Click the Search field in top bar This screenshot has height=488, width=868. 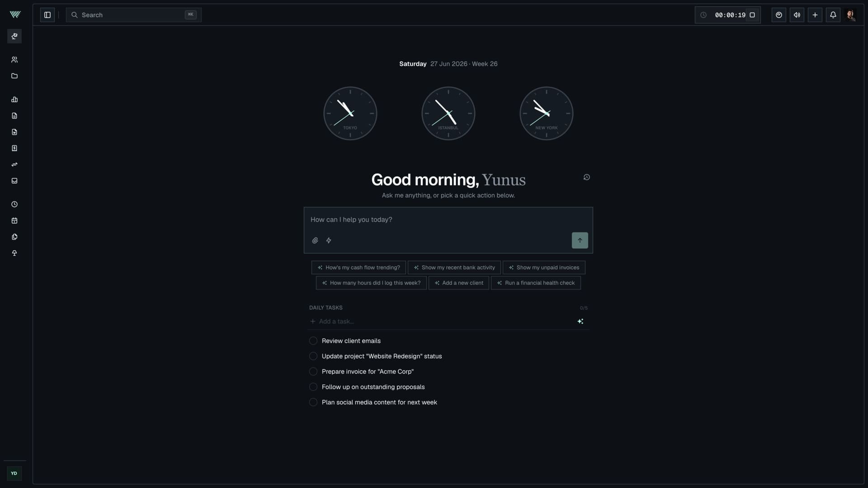[x=134, y=15]
